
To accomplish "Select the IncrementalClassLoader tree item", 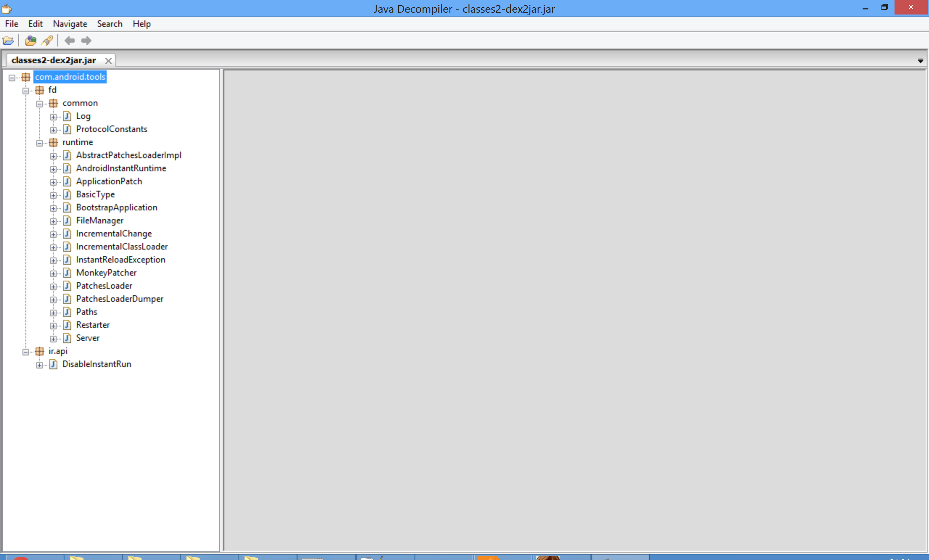I will coord(122,247).
